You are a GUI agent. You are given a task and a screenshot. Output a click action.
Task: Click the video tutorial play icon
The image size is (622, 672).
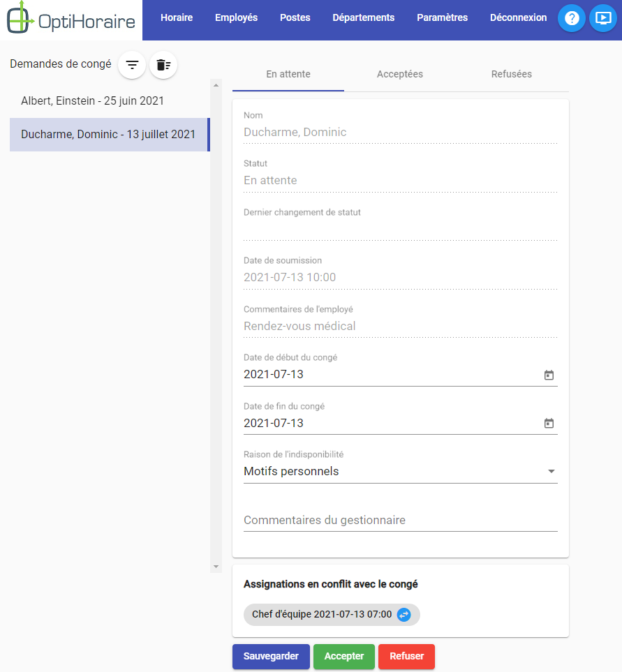pyautogui.click(x=603, y=18)
